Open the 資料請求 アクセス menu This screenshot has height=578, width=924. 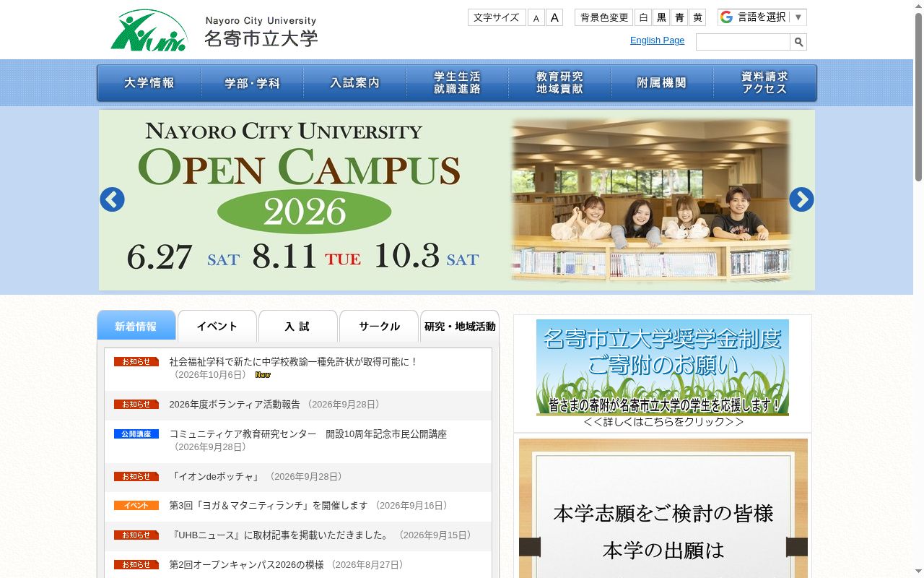pos(764,83)
